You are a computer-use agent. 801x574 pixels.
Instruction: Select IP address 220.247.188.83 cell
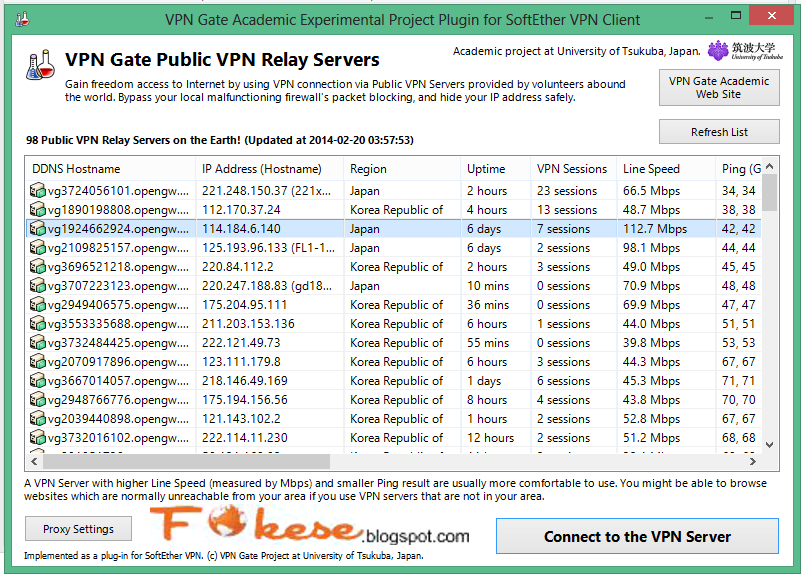tap(269, 285)
